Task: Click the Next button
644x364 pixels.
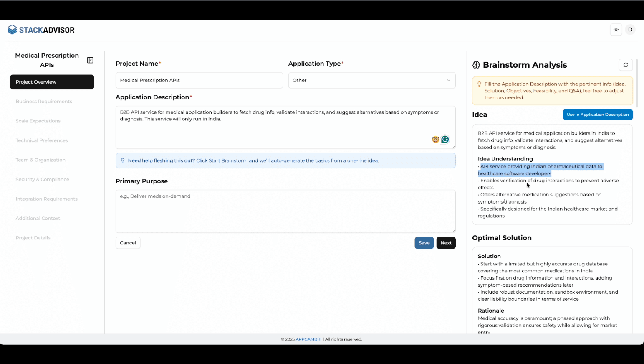Action: coord(446,243)
